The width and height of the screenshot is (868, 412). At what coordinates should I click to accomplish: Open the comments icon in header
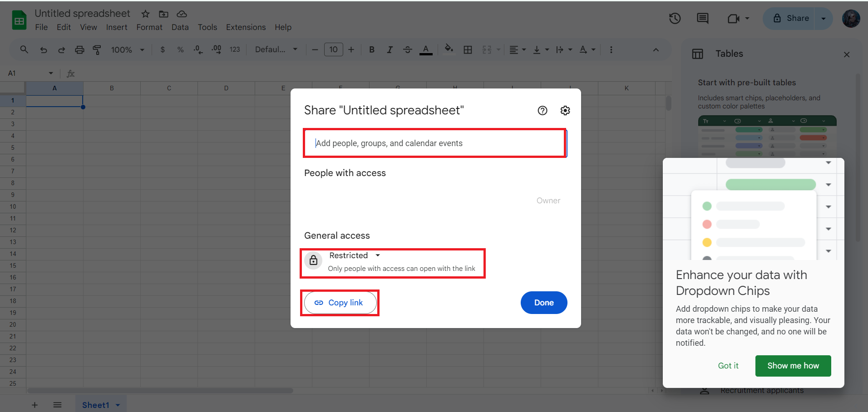pos(702,19)
